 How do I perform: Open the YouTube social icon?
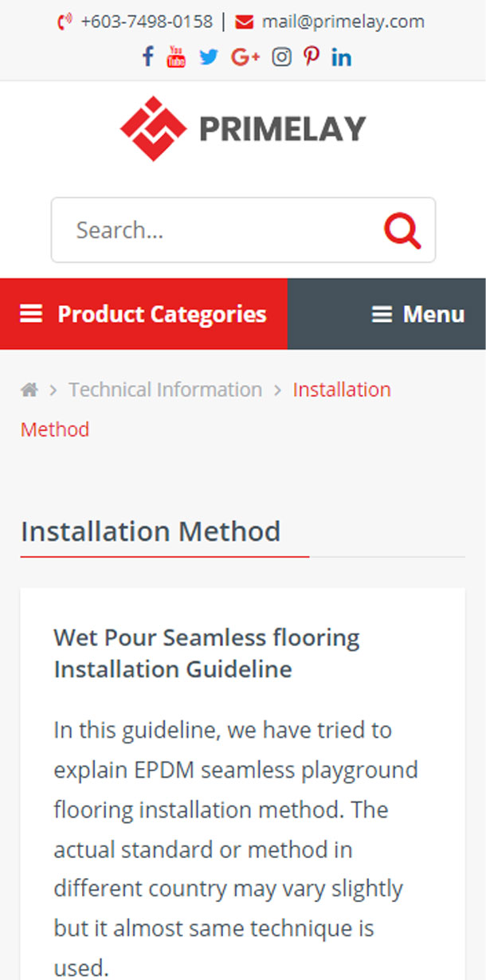point(176,57)
